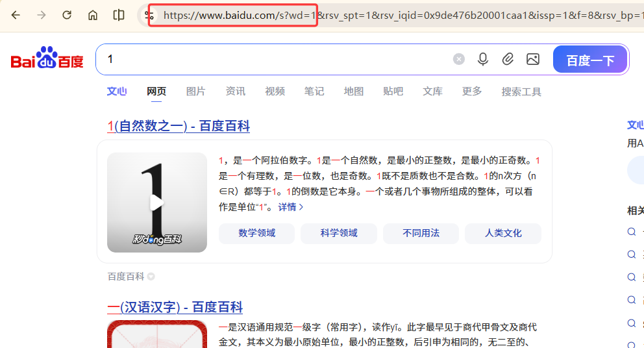Switch to the 图片 tab
This screenshot has width=644, height=348.
coord(195,91)
